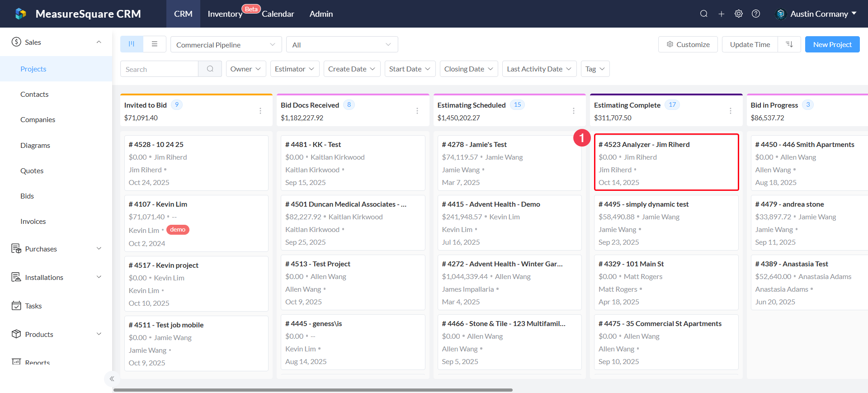The height and width of the screenshot is (393, 868).
Task: Switch to list view
Action: (155, 44)
